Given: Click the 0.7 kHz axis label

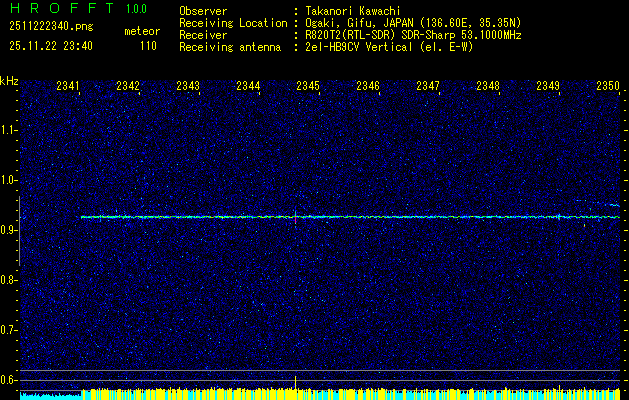Looking at the screenshot, I should pyautogui.click(x=8, y=330).
